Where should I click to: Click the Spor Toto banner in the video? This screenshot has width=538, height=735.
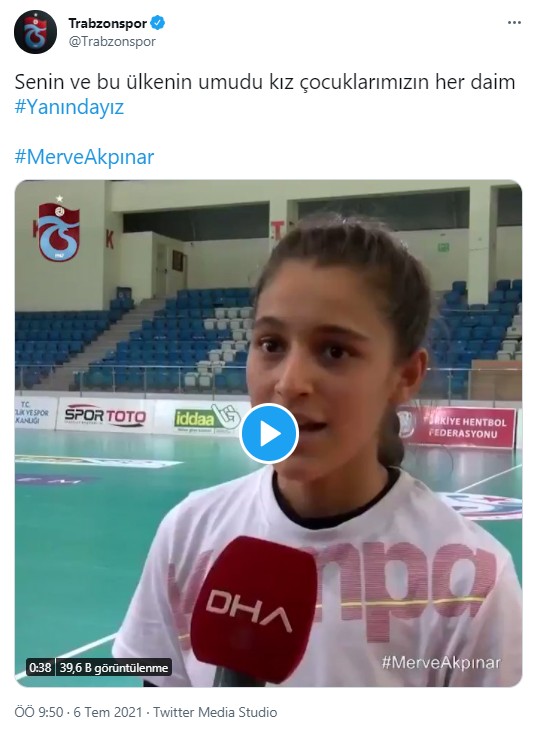(105, 415)
